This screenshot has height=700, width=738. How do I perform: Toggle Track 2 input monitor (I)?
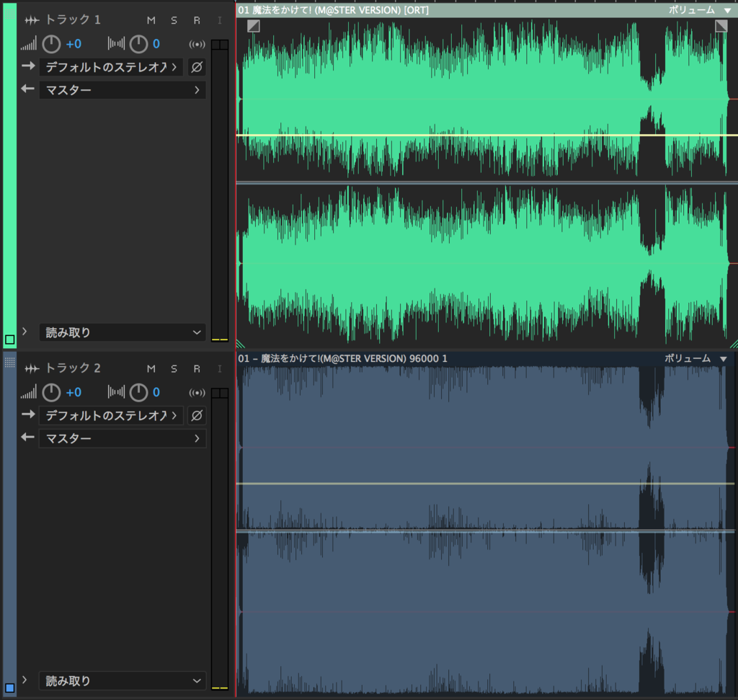(219, 368)
